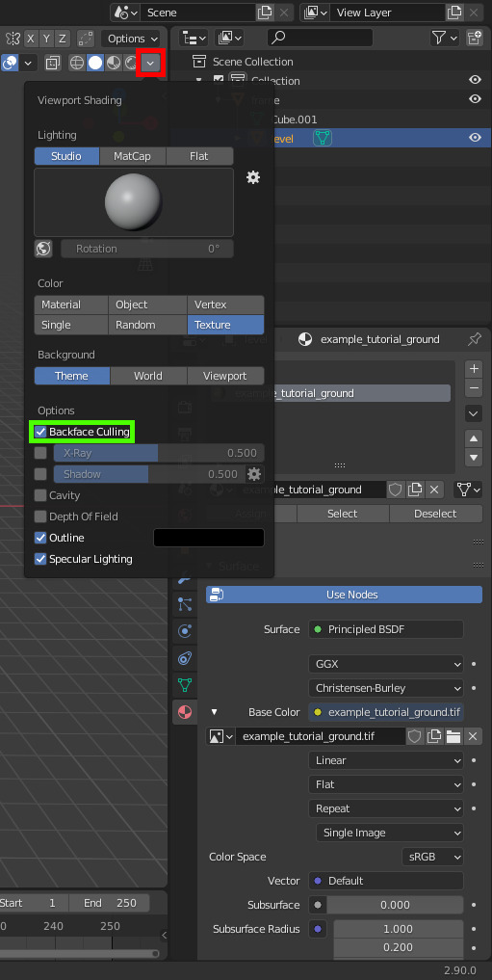
Task: Open the Physics properties tab icon
Action: [185, 630]
